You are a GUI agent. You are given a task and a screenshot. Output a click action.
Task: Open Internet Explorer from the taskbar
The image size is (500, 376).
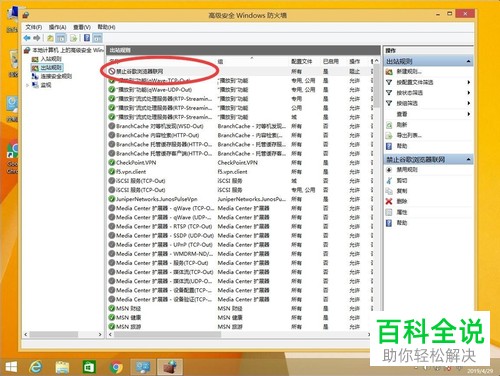pos(36,367)
